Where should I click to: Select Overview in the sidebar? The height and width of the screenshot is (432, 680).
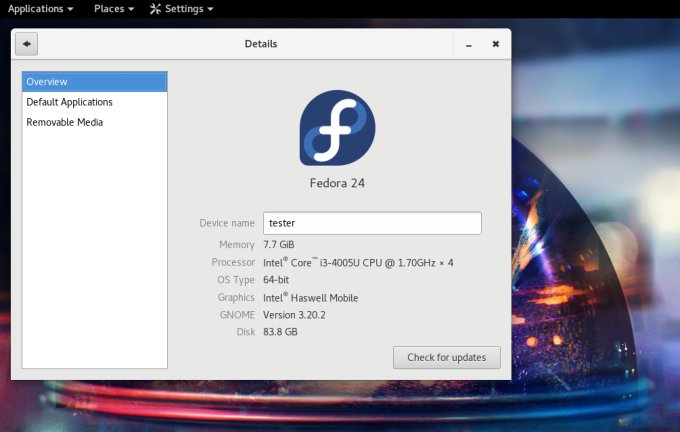[94, 81]
